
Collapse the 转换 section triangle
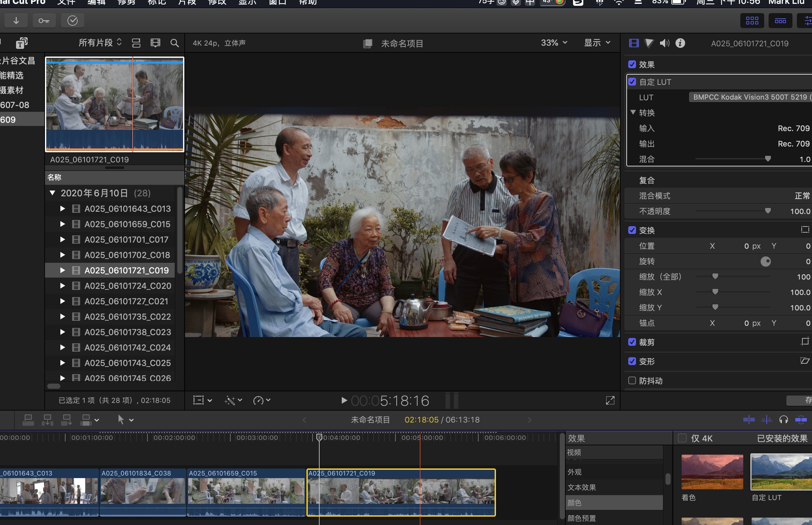tap(633, 112)
